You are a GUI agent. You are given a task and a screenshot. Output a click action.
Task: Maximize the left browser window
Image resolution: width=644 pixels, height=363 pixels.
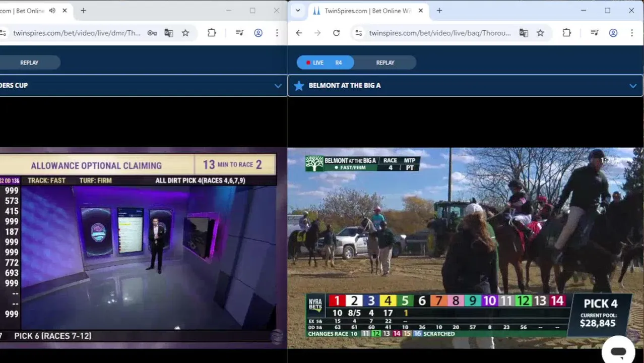(252, 11)
